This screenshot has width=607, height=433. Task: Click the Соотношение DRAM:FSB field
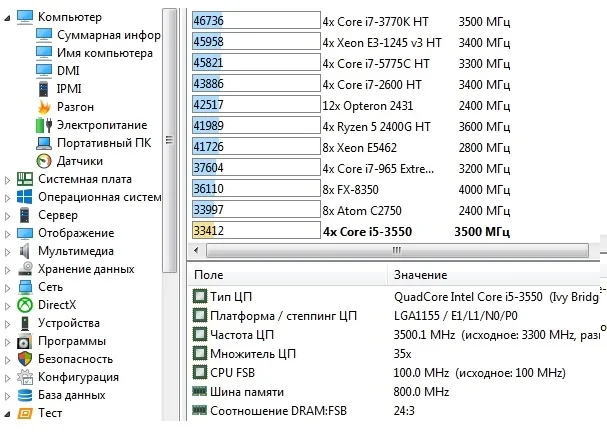pyautogui.click(x=395, y=410)
